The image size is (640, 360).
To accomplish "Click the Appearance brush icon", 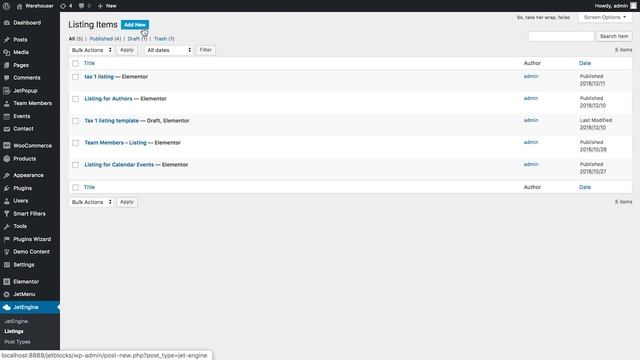I will pyautogui.click(x=7, y=176).
